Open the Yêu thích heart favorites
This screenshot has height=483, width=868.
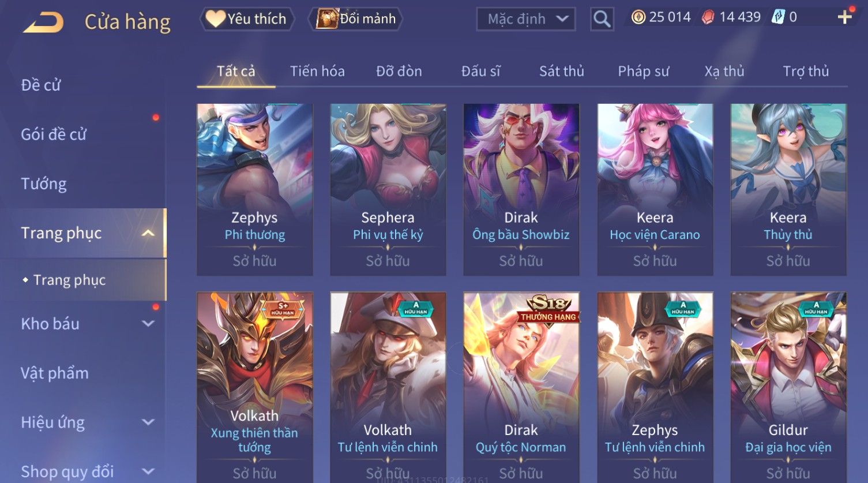click(247, 19)
